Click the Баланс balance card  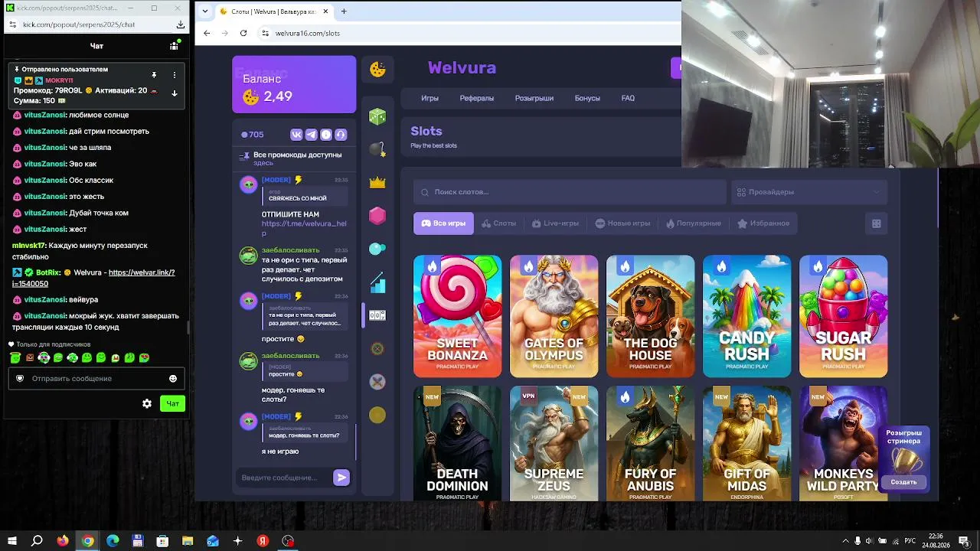click(x=294, y=84)
